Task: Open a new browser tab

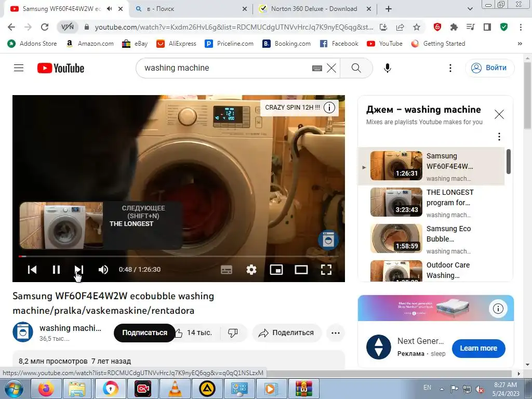Action: [389, 9]
